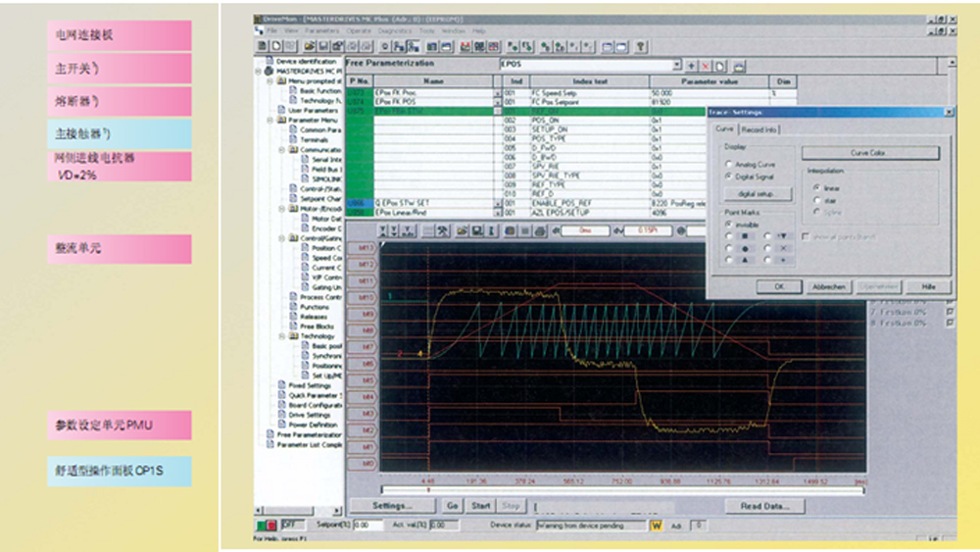Click the trace settings tools icon

click(443, 230)
